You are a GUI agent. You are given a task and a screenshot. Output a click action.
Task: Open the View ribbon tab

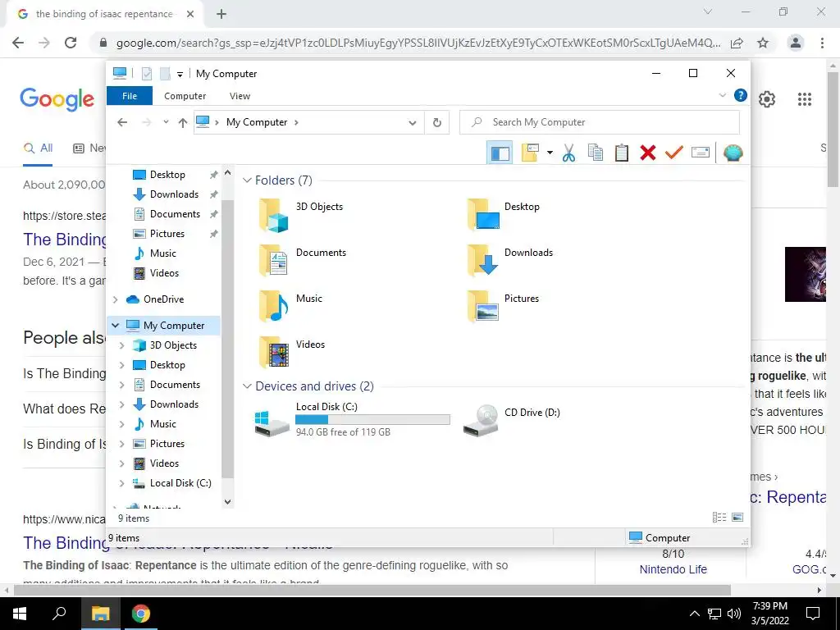pos(240,96)
